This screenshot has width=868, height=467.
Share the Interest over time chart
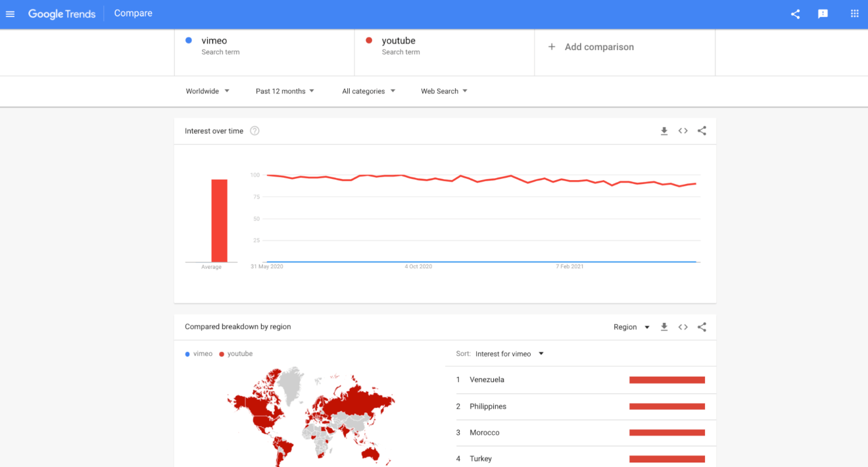(702, 131)
